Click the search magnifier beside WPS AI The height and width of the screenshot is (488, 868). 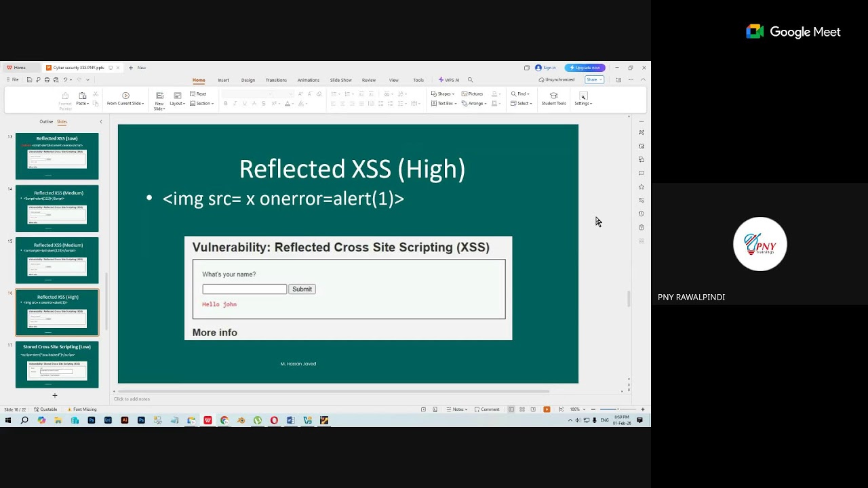(x=470, y=80)
